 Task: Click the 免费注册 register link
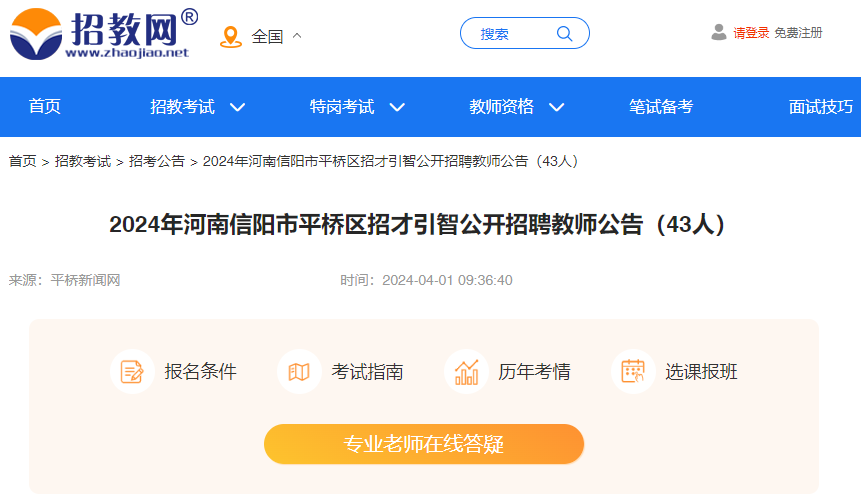pyautogui.click(x=798, y=33)
